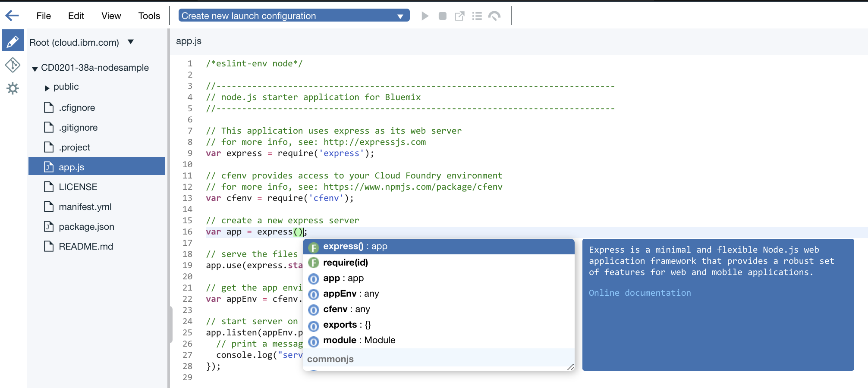Image resolution: width=868 pixels, height=388 pixels.
Task: Select the appEnv : any suggestion
Action: coord(438,294)
